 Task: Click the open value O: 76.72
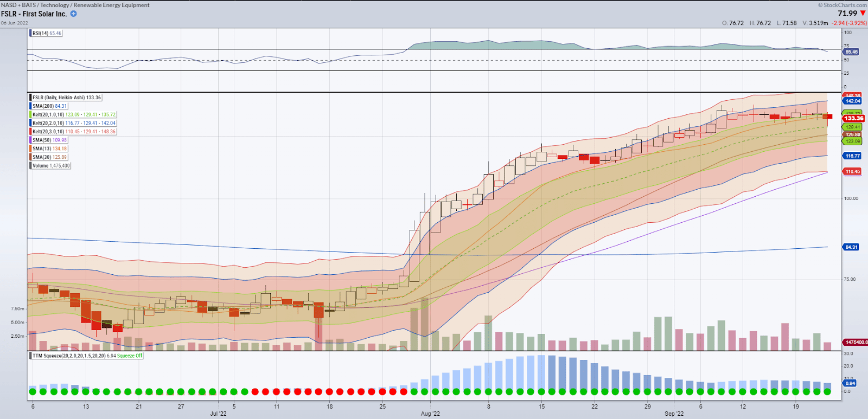pyautogui.click(x=733, y=23)
